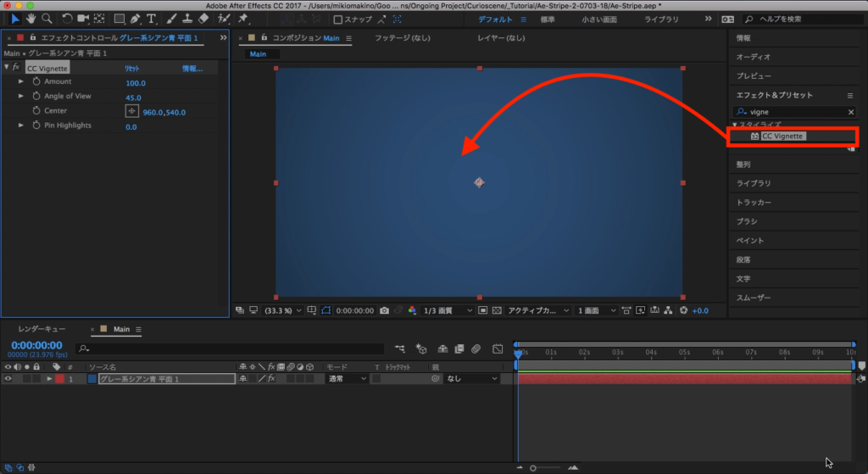The image size is (868, 474).
Task: Enable the スナップ checkbox
Action: tap(338, 19)
